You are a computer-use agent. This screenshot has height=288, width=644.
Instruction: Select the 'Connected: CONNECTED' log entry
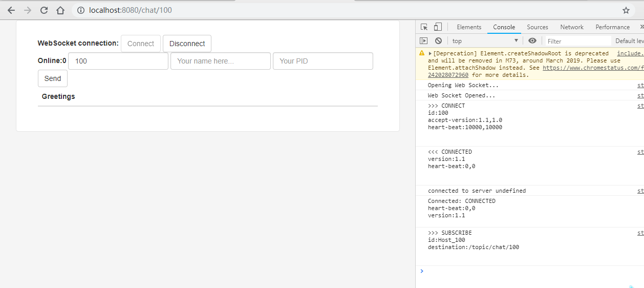(462, 201)
